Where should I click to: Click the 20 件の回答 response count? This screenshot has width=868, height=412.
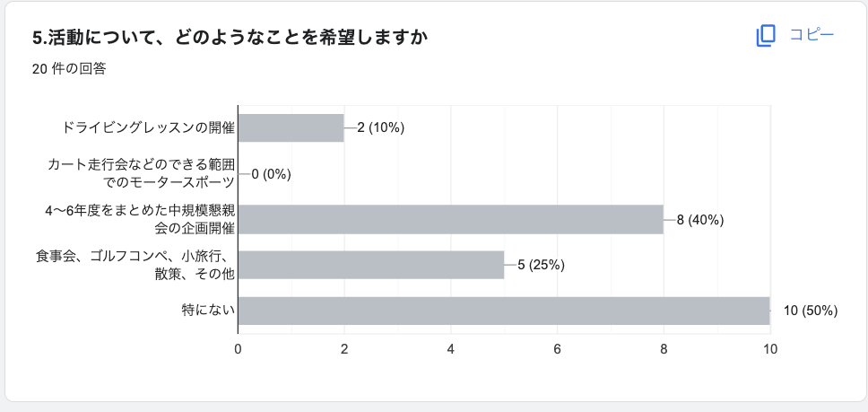pyautogui.click(x=68, y=68)
